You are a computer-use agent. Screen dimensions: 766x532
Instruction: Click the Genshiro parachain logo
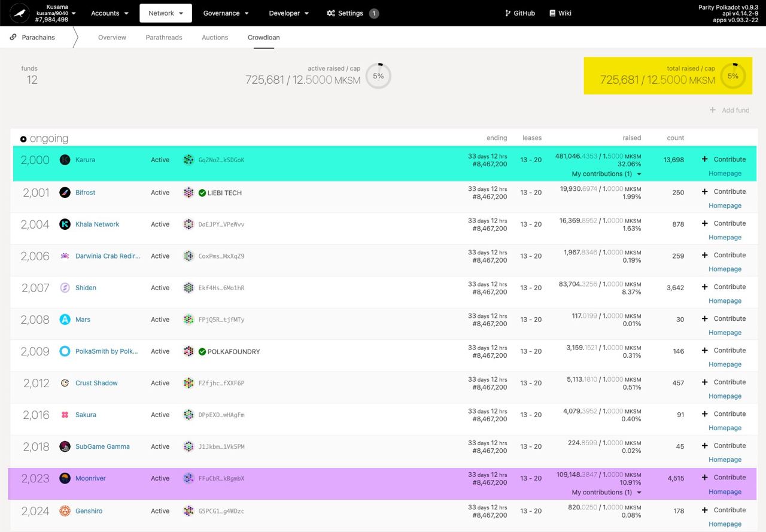click(65, 511)
